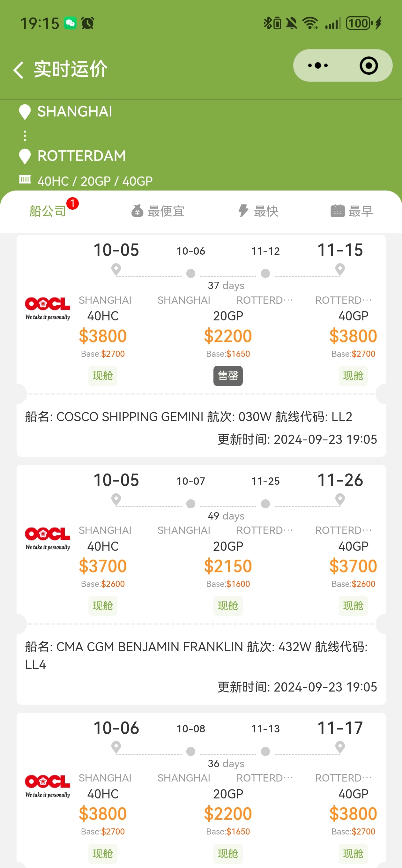Viewport: 402px width, 868px height.
Task: Close mini program via circle target icon
Action: (x=368, y=65)
